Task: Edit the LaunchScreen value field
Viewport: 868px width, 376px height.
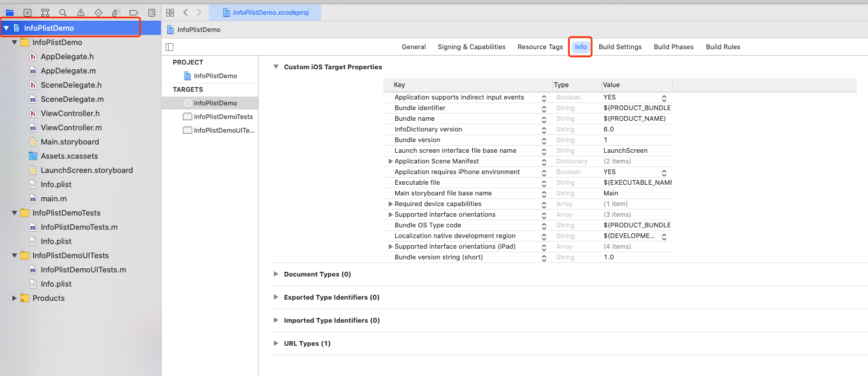Action: click(637, 150)
